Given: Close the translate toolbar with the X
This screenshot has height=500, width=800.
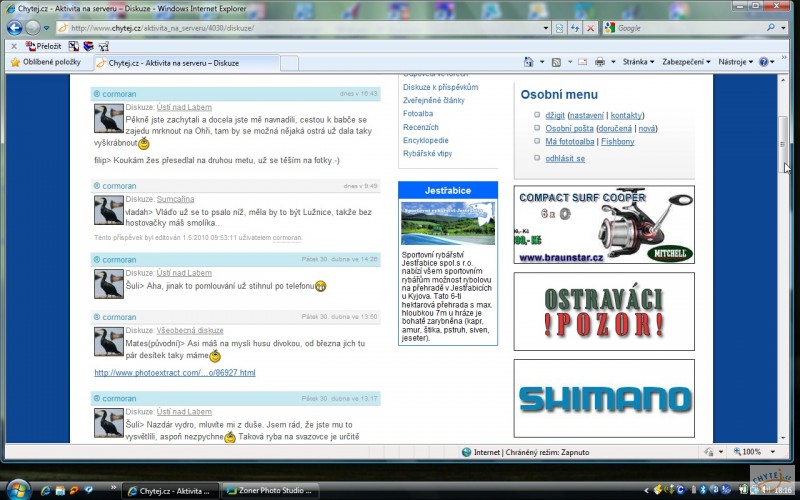Looking at the screenshot, I should (x=14, y=46).
